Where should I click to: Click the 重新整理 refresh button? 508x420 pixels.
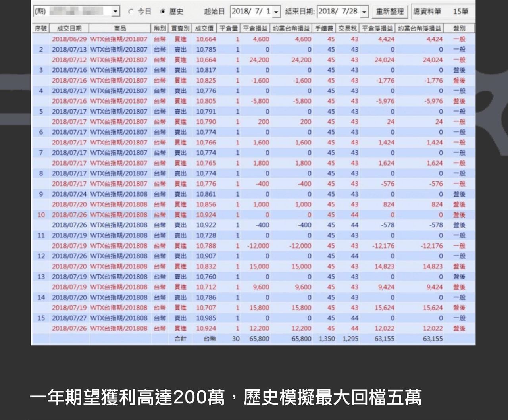(x=389, y=12)
